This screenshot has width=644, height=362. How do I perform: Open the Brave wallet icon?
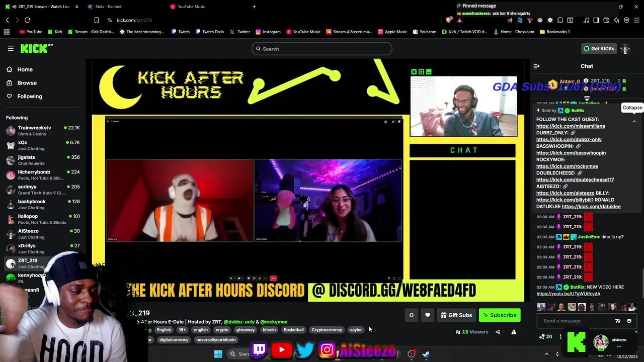tap(606, 20)
